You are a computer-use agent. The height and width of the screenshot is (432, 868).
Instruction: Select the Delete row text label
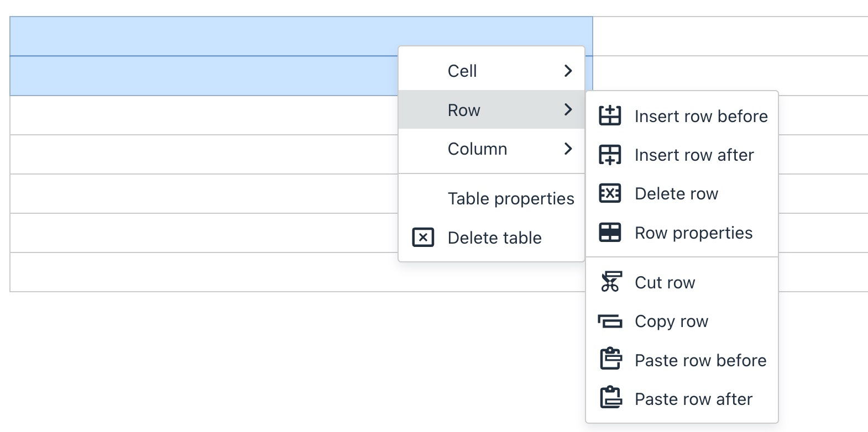click(x=676, y=194)
